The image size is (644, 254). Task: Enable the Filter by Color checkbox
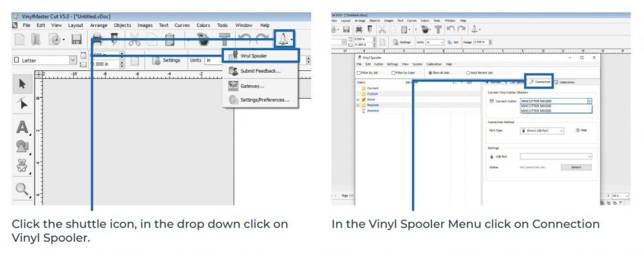point(393,73)
